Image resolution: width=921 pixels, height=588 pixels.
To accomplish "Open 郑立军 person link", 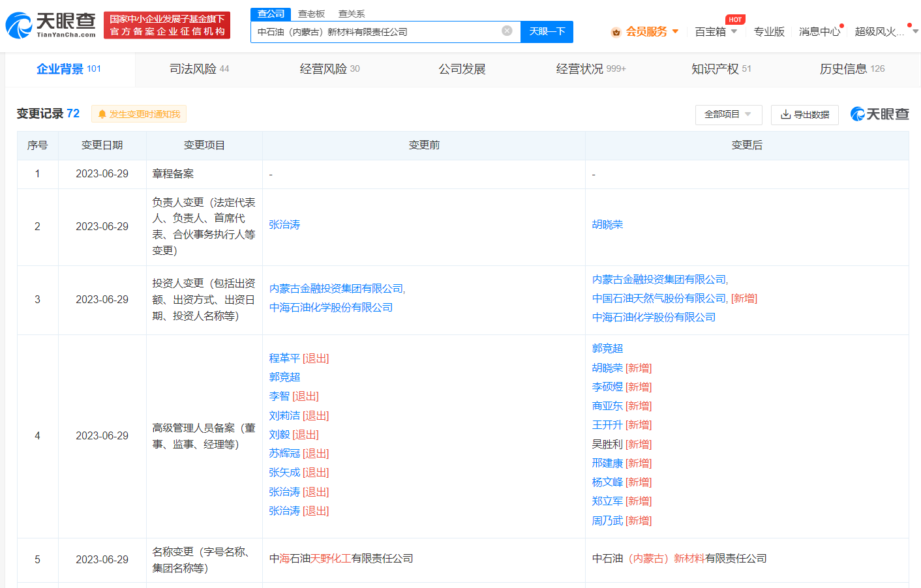I will (x=607, y=501).
